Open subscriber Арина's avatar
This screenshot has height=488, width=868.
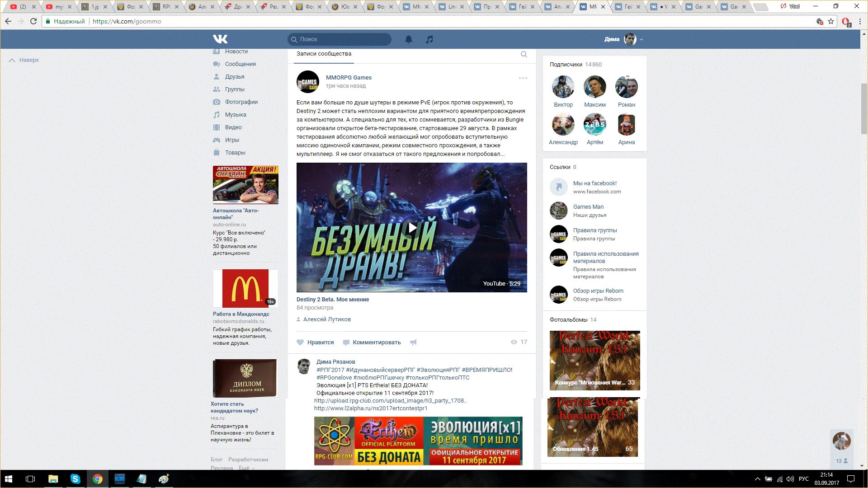click(626, 124)
